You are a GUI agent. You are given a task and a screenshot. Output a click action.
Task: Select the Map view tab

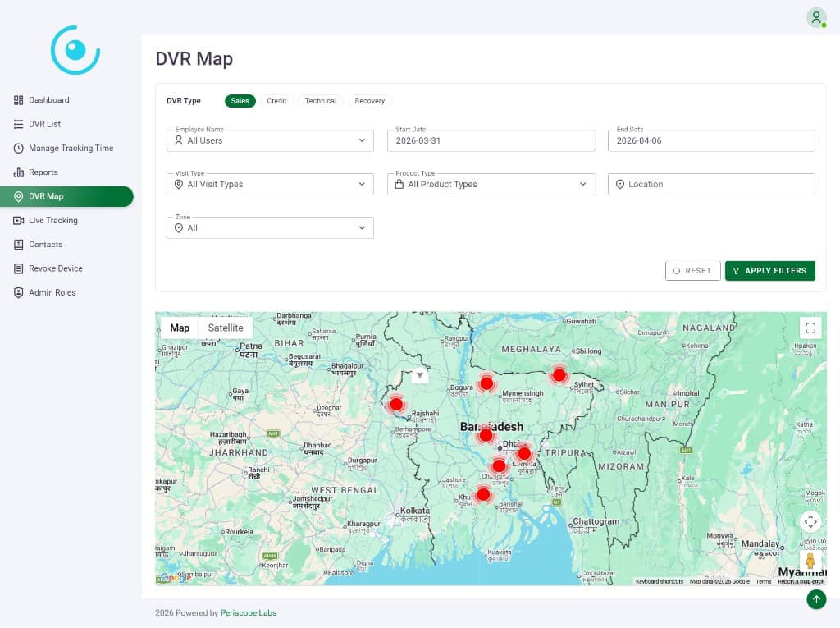point(180,328)
